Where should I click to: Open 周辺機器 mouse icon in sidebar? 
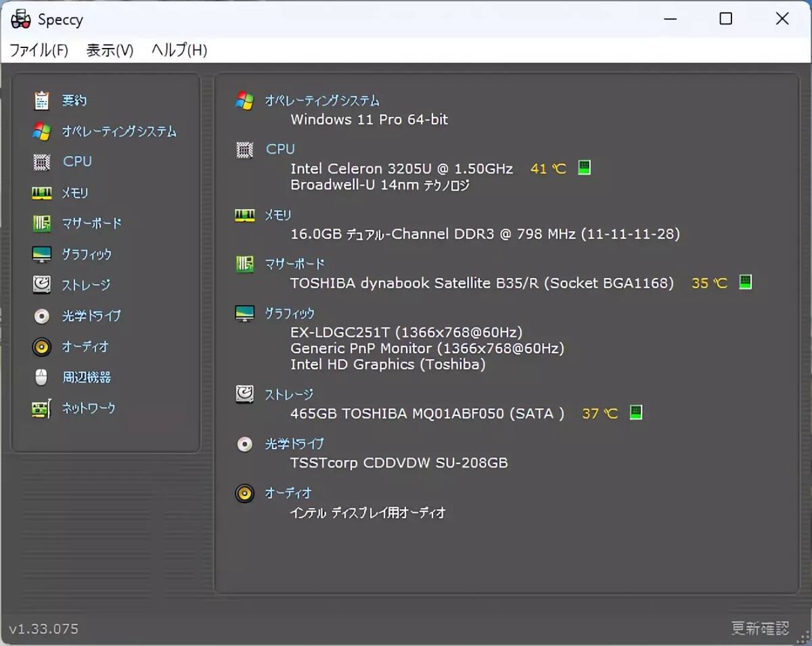click(x=42, y=377)
